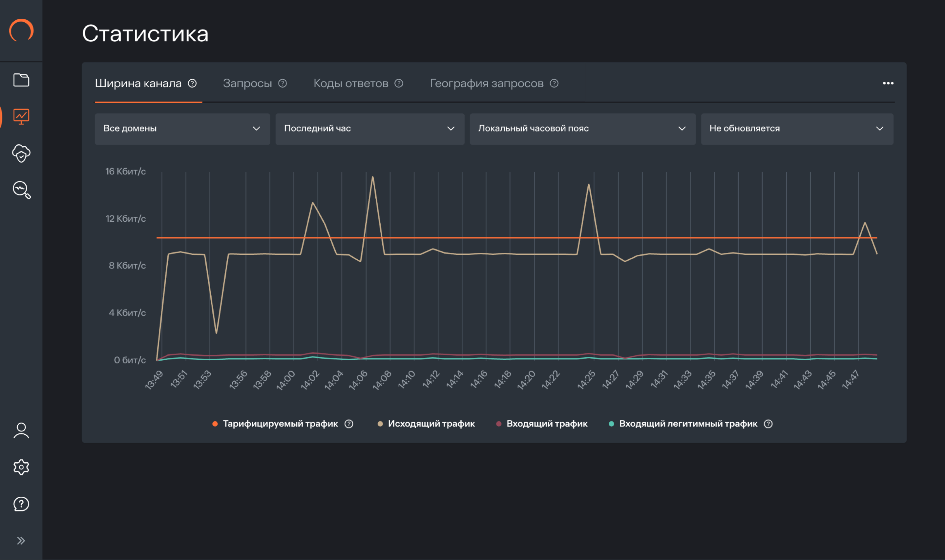The width and height of the screenshot is (945, 560).
Task: Switch to the Ширина канала tab
Action: tap(138, 83)
